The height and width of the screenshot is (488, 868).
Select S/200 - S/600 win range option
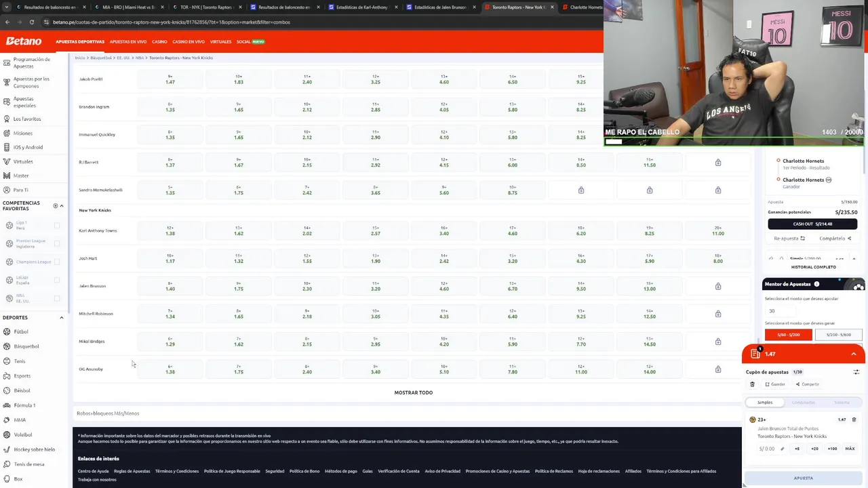pos(838,335)
